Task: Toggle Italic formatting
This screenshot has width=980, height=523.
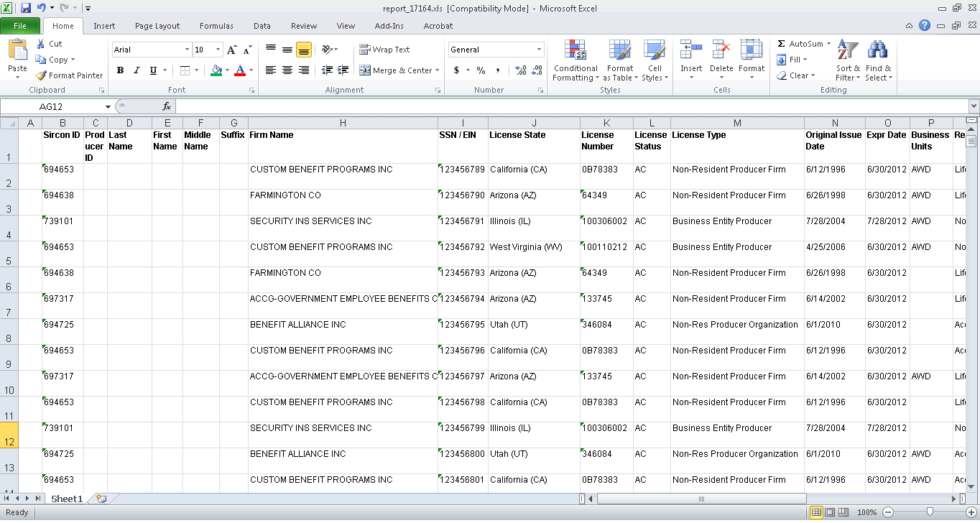Action: (x=137, y=70)
